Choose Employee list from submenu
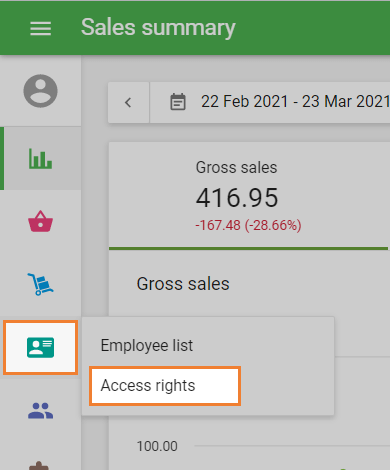The width and height of the screenshot is (390, 470). (147, 345)
